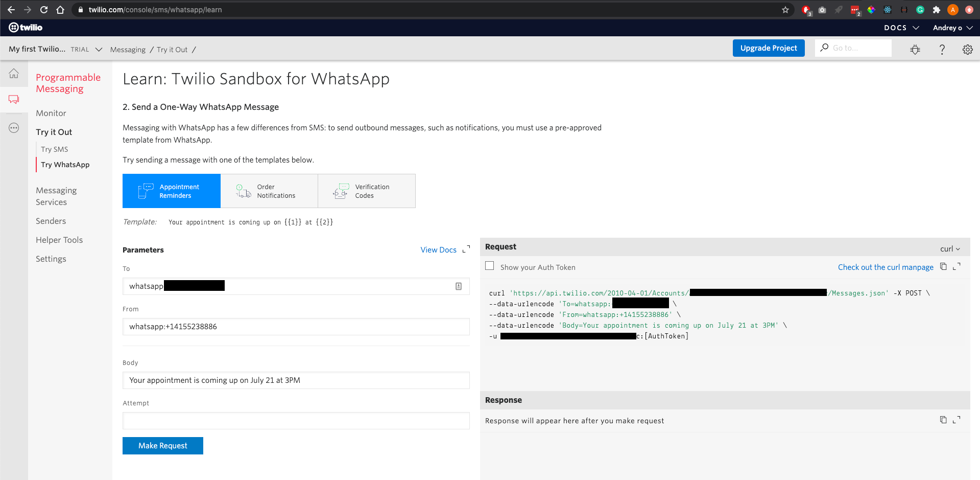The width and height of the screenshot is (980, 480).
Task: Select the Verification Codes template tab
Action: tap(367, 191)
